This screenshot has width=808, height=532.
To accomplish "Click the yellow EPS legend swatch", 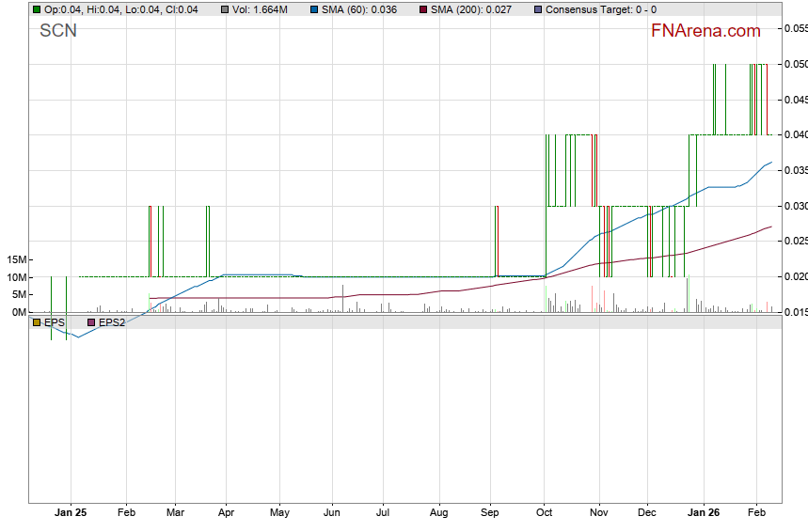I will 37,322.
